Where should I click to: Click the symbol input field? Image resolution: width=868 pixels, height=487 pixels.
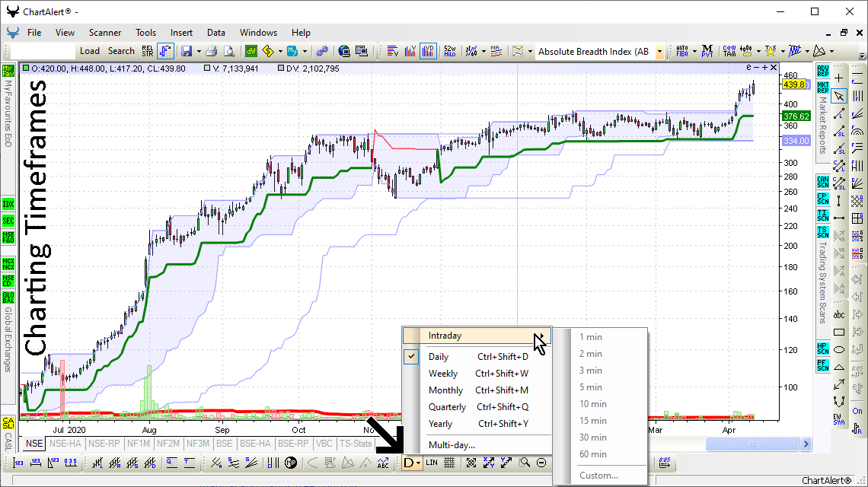click(x=42, y=51)
